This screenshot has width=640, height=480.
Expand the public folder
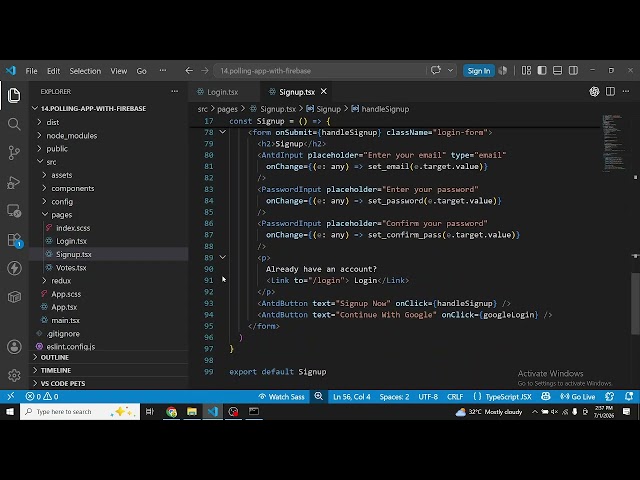(40, 149)
